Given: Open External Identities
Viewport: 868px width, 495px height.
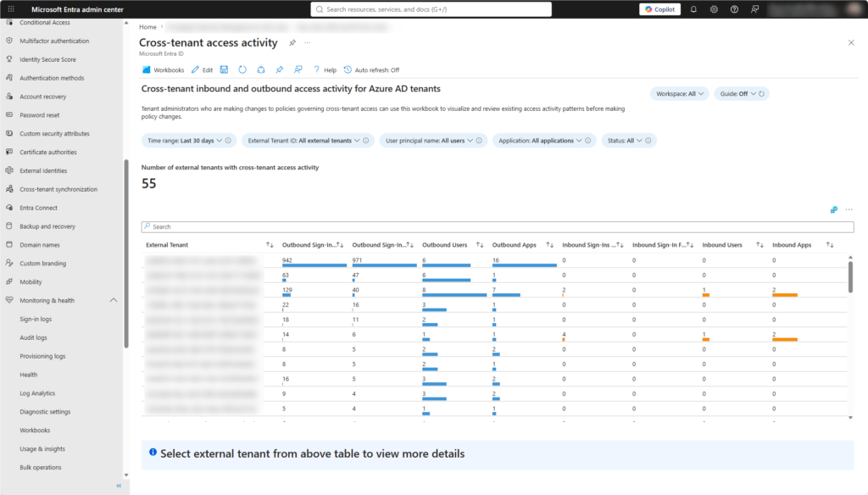Looking at the screenshot, I should click(43, 171).
